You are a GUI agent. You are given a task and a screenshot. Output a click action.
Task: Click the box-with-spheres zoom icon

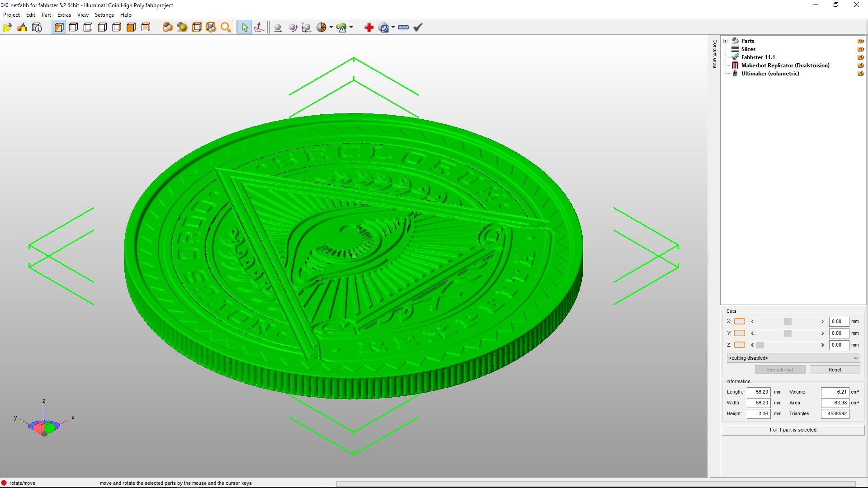pyautogui.click(x=211, y=28)
